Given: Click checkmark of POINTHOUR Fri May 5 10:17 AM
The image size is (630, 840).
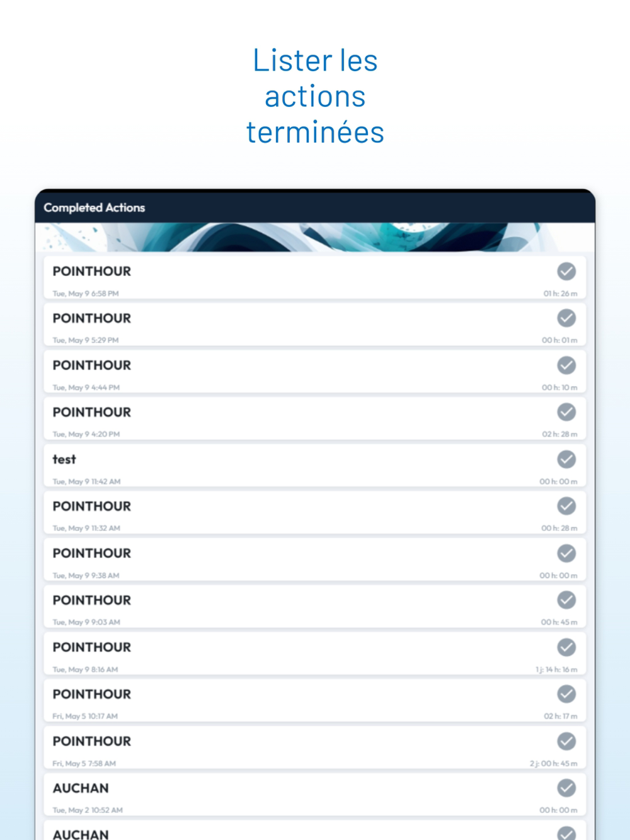Looking at the screenshot, I should pos(566,694).
